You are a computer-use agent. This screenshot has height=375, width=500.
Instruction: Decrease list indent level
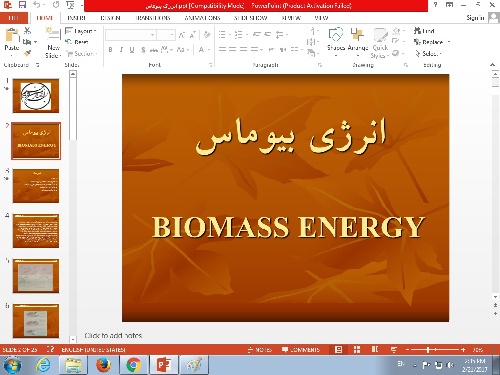coord(257,34)
